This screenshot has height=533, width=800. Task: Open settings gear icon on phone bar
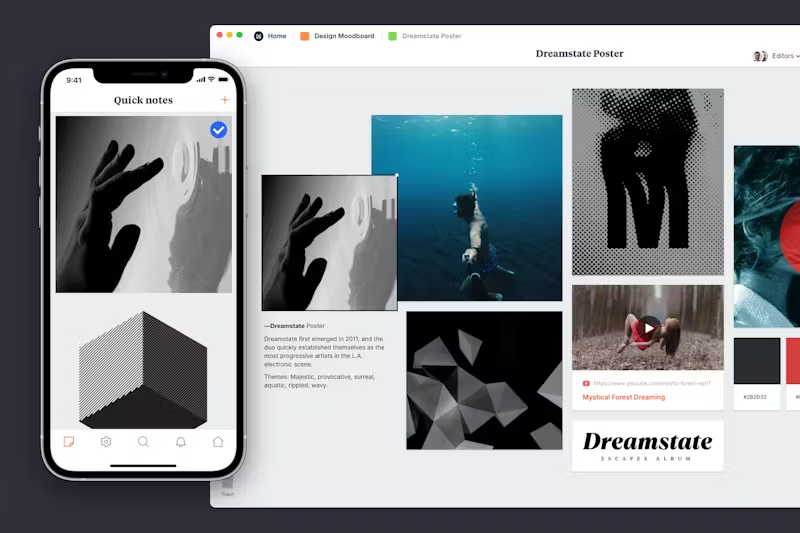(106, 441)
